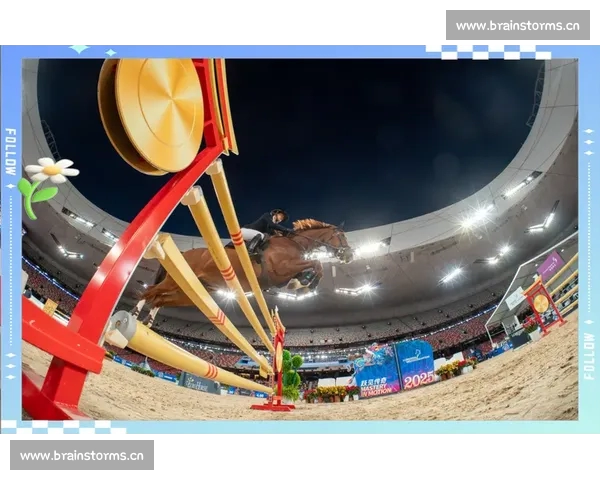
Task: Click the rider in the black helmet
Action: click(x=266, y=226)
